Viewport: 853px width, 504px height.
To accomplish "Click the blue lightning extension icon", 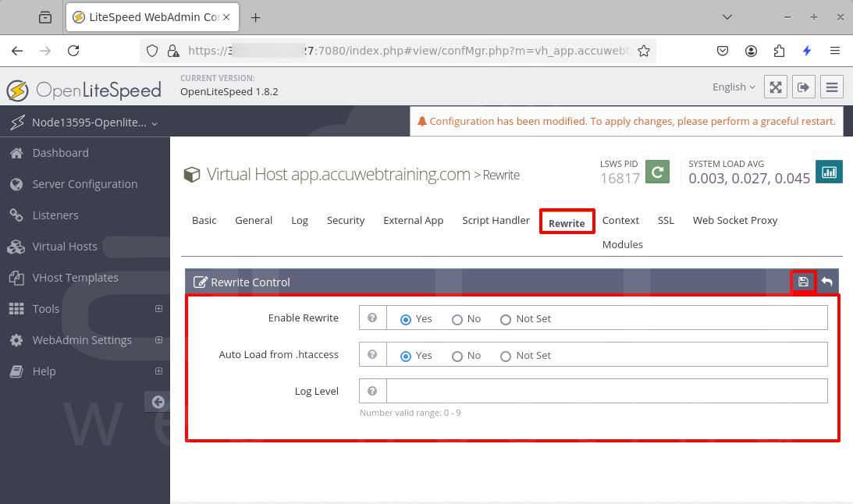I will [x=807, y=51].
